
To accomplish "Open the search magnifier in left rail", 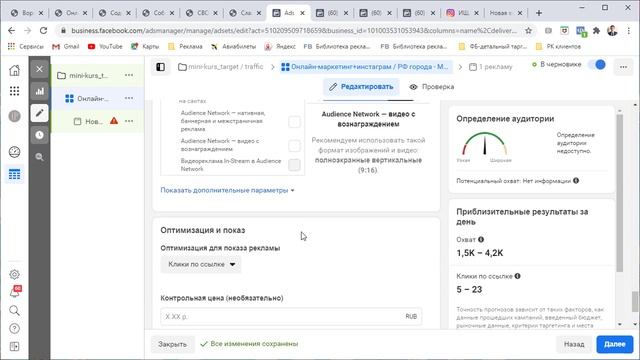I will pyautogui.click(x=14, y=311).
